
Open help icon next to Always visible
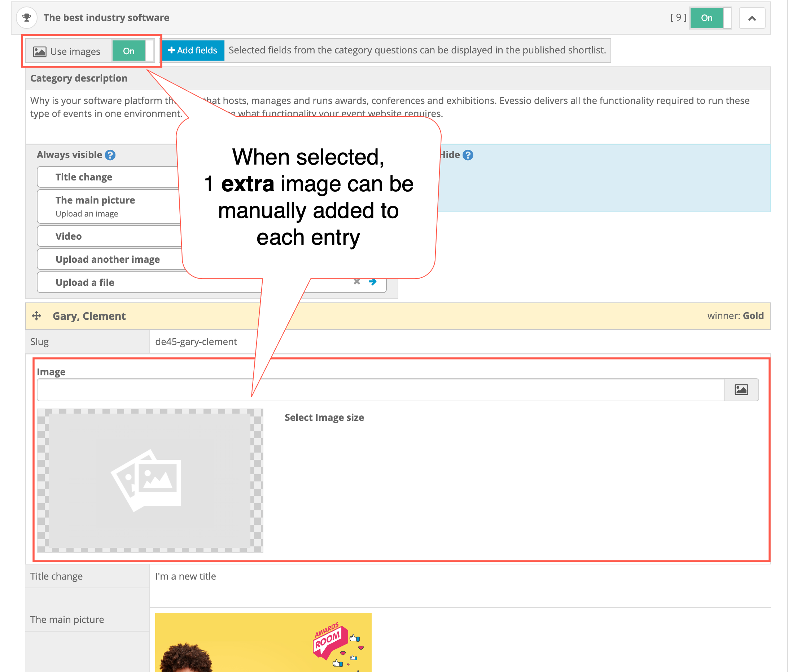tap(110, 155)
